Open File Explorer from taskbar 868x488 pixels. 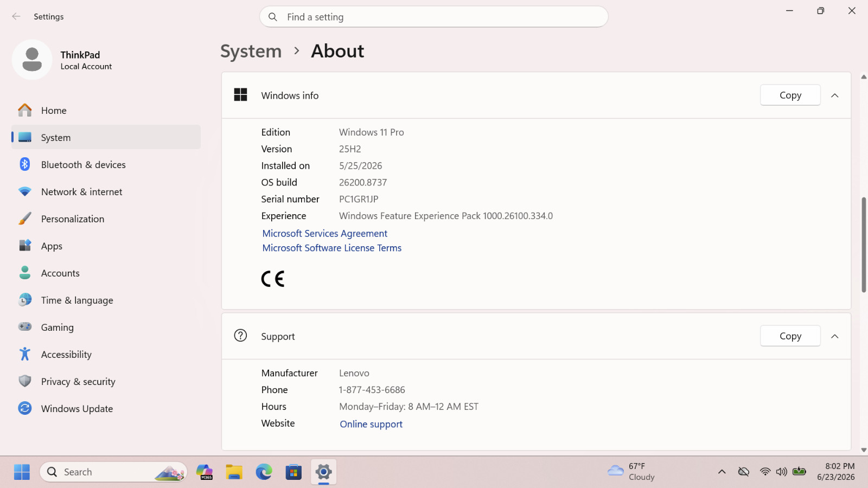[x=234, y=472]
